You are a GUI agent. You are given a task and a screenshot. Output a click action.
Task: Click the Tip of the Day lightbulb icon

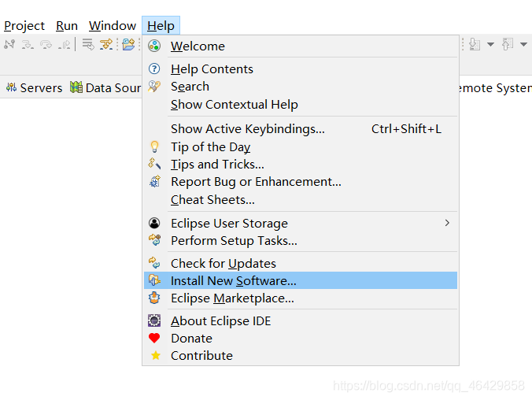[154, 146]
